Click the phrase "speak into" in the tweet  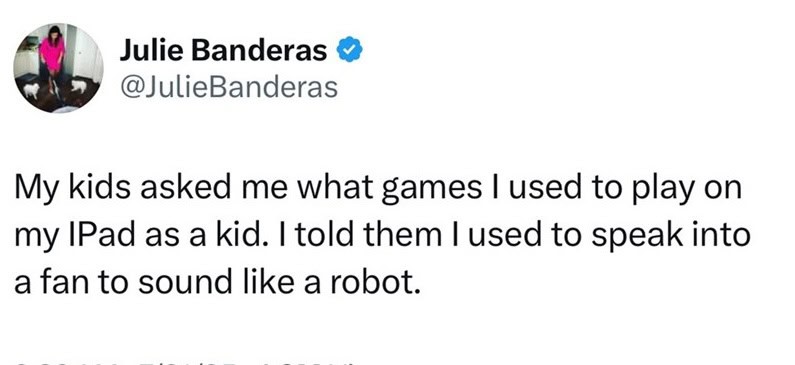point(671,237)
